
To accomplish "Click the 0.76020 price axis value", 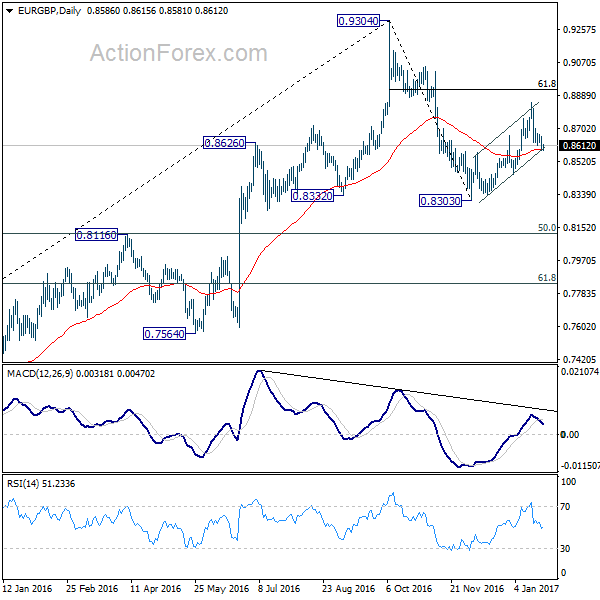I will [579, 326].
